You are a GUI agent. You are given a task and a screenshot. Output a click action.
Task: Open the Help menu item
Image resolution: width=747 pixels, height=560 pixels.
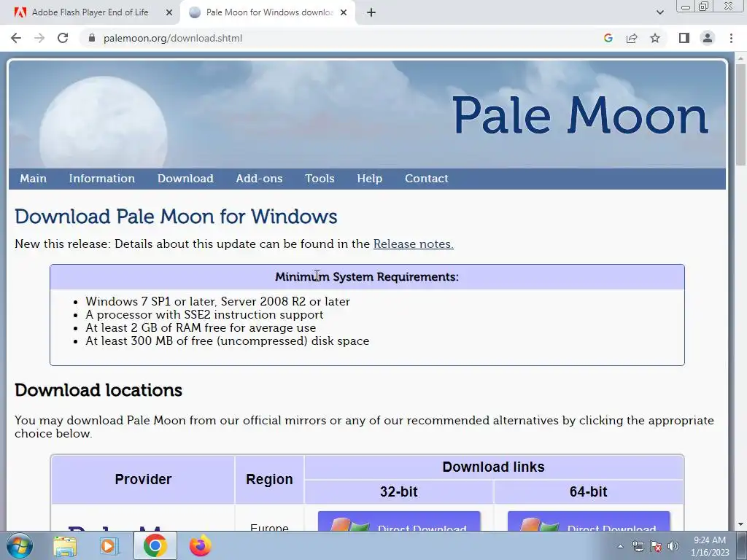(x=370, y=179)
